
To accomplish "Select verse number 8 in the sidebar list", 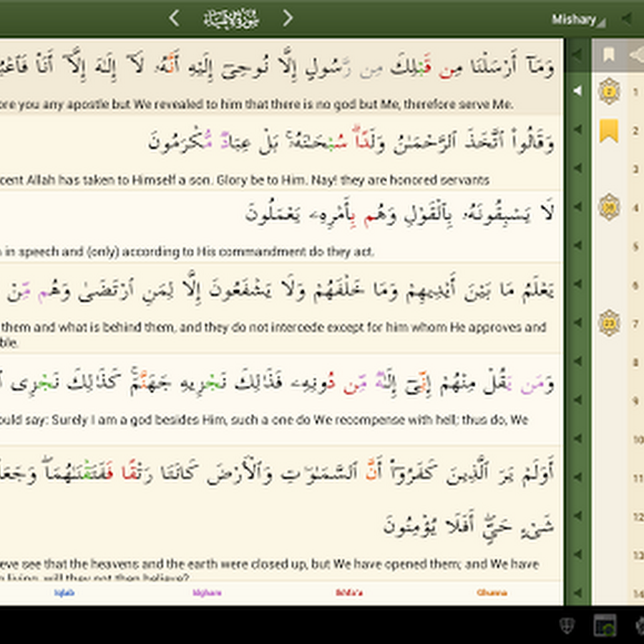I will pyautogui.click(x=635, y=362).
